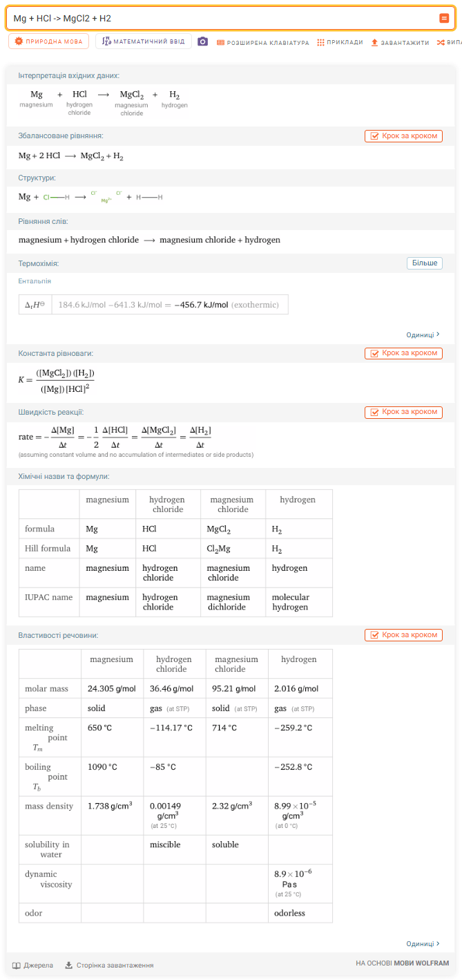Viewport: 462px width, 980px height.
Task: Click the chemical equation input field
Action: coord(221,19)
